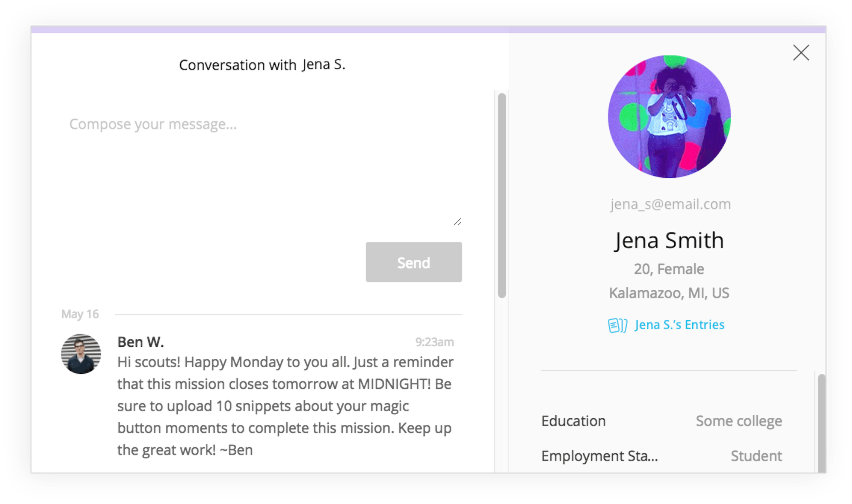This screenshot has width=852, height=504.
Task: Click the message box resize handle
Action: pyautogui.click(x=457, y=222)
